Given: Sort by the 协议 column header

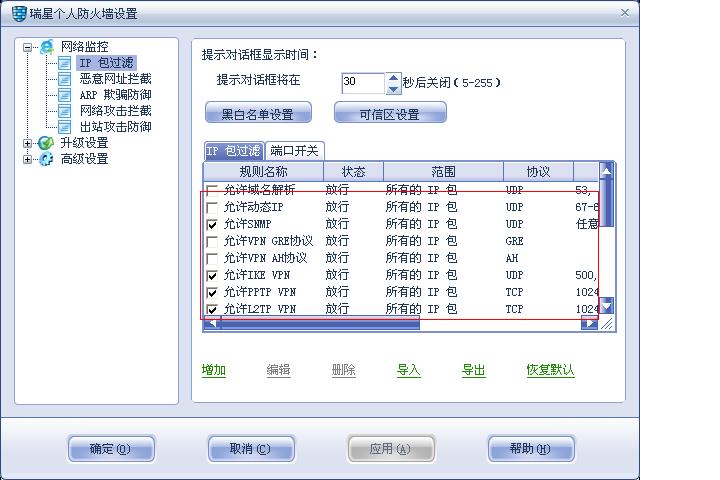Looking at the screenshot, I should [538, 172].
